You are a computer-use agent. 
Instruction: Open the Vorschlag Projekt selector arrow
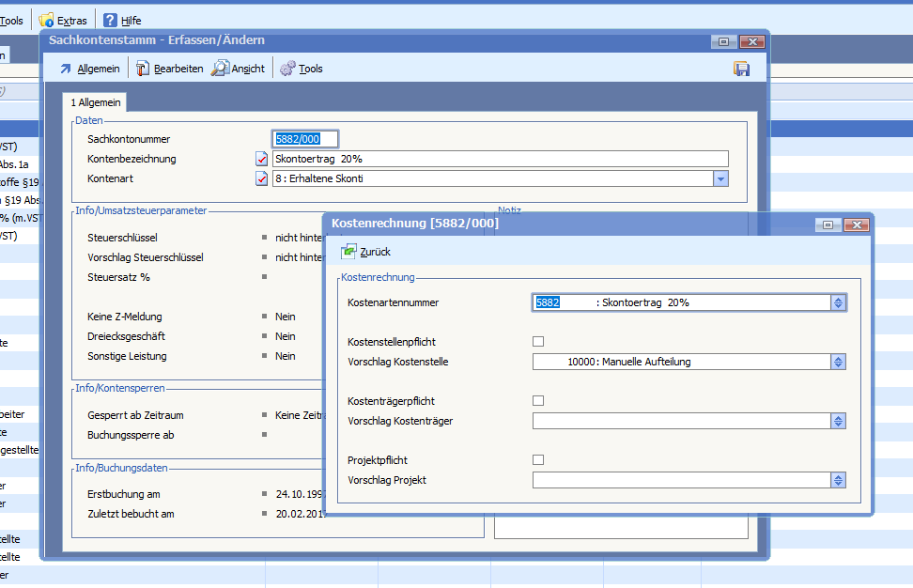click(x=839, y=481)
